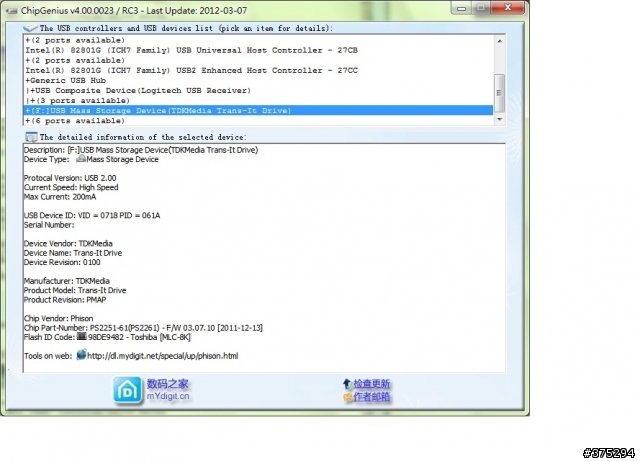640x461 pixels.
Task: Click the Current Speed: High Speed line
Action: [x=71, y=187]
